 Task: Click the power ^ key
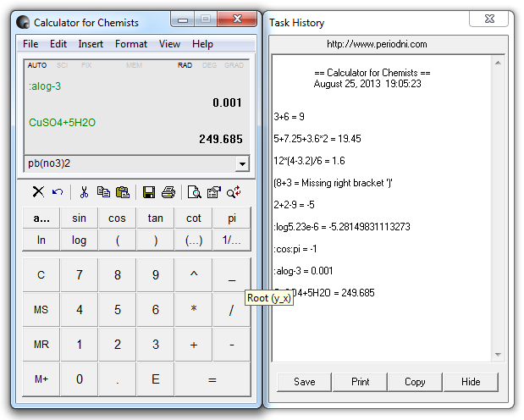coord(194,274)
